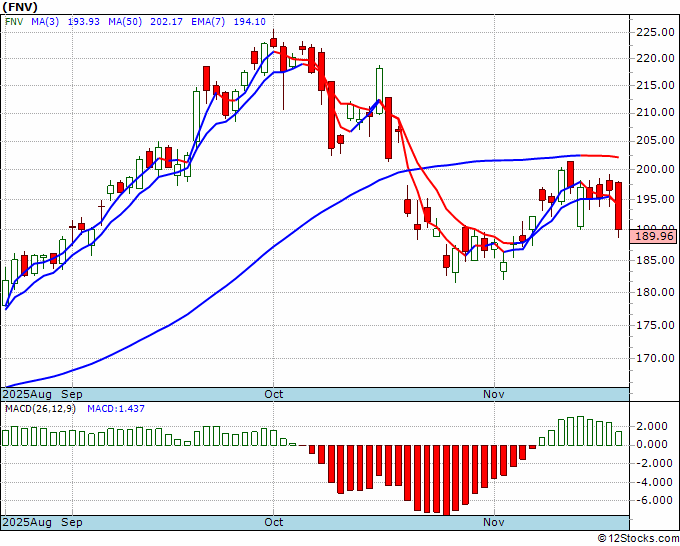Click the 200.00 price axis label
680x546 pixels.
[655, 170]
